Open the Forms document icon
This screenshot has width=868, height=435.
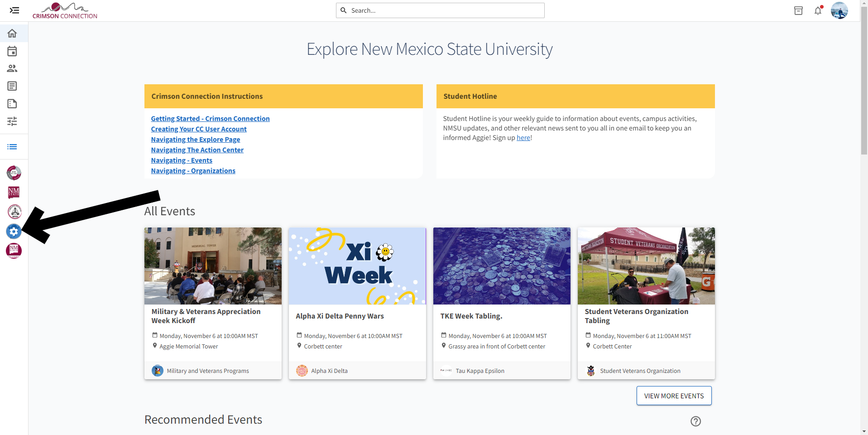click(x=12, y=104)
